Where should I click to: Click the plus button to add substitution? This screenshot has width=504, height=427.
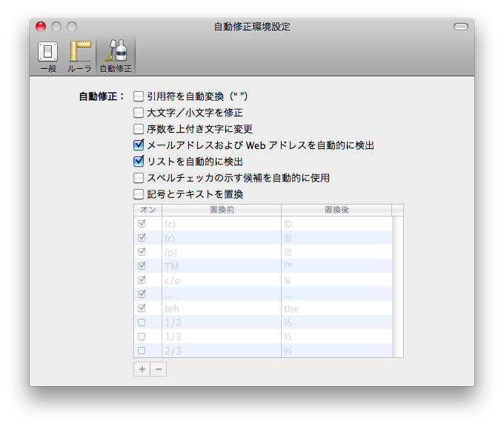pyautogui.click(x=142, y=369)
